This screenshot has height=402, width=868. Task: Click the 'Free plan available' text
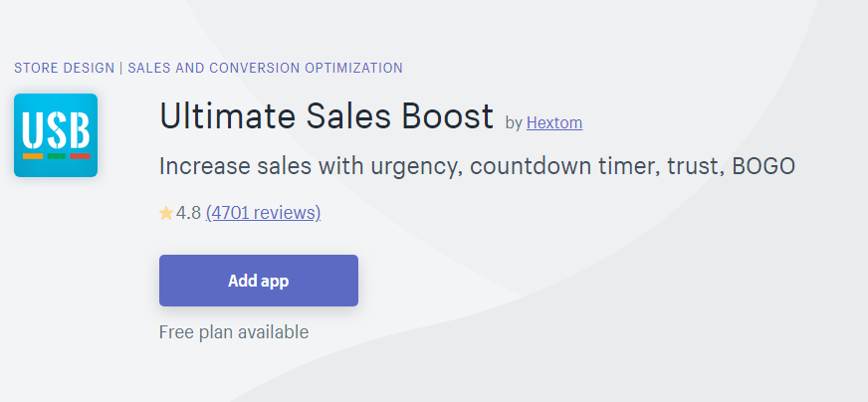tap(234, 332)
